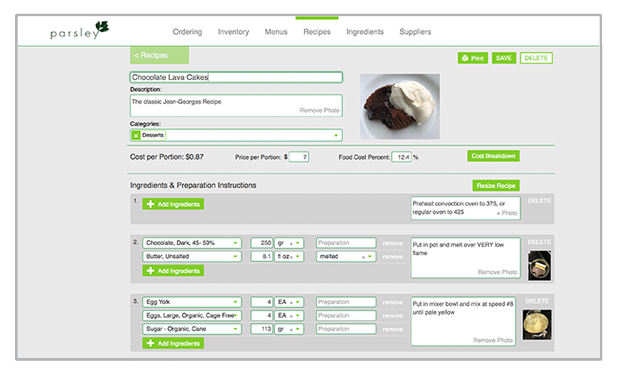Open the Sugar - Organic, Cane dropdown

click(x=235, y=329)
